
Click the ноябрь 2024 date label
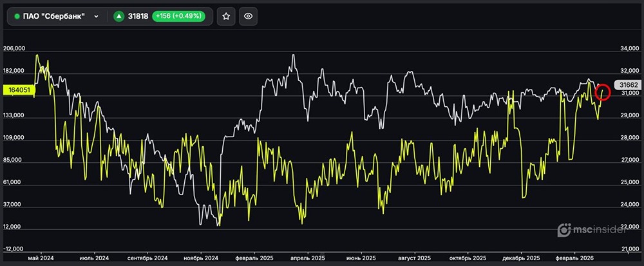click(201, 259)
